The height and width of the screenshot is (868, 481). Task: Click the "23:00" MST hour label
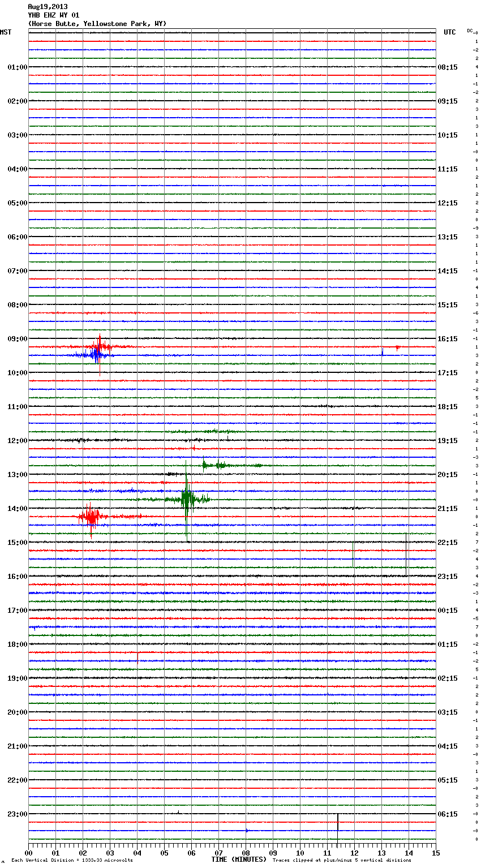(18, 814)
